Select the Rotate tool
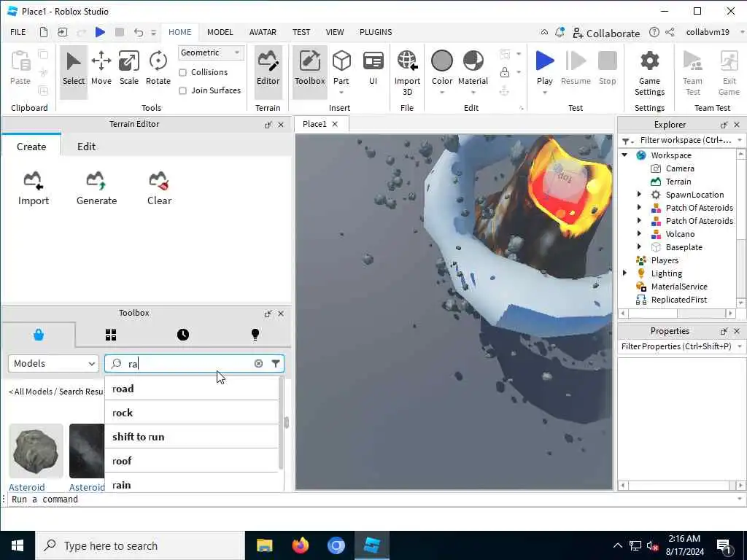The width and height of the screenshot is (747, 560). pos(158,68)
